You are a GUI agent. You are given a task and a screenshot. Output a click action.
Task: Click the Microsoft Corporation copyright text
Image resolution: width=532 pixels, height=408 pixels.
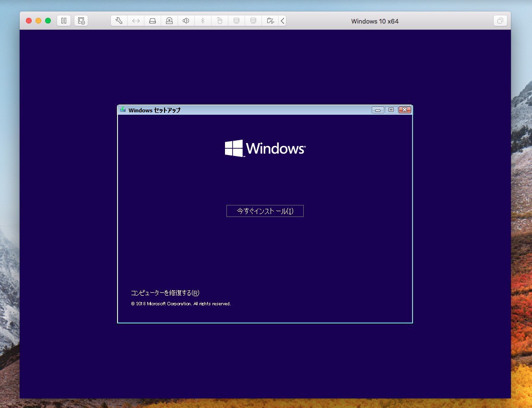click(181, 304)
